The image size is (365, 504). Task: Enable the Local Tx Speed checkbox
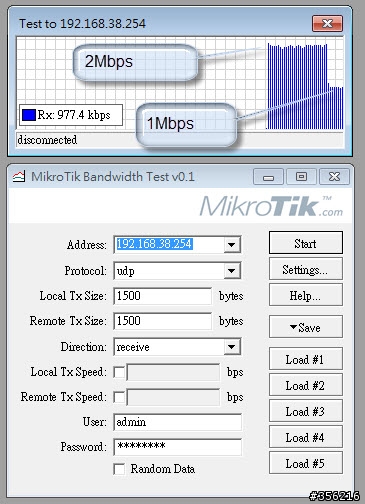pos(119,372)
